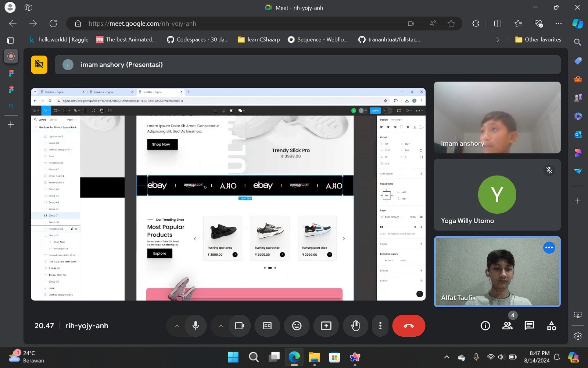Open Task View on the taskbar
This screenshot has width=588, height=368.
pyautogui.click(x=274, y=357)
